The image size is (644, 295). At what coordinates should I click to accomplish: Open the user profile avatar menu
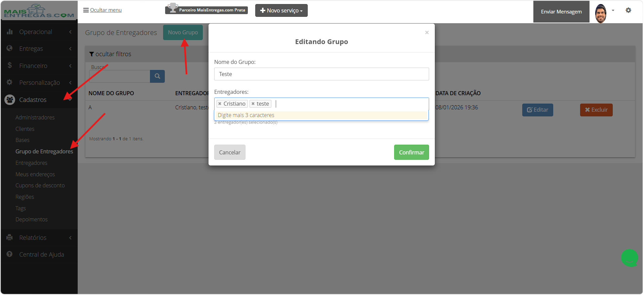tap(601, 13)
